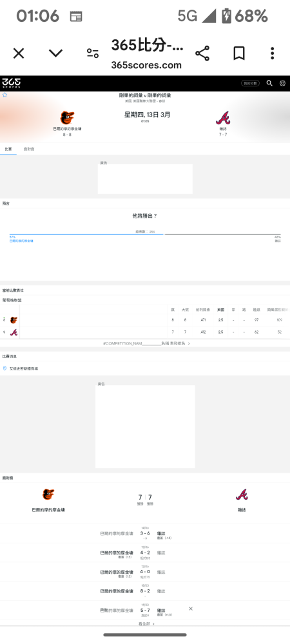Expand the browser's down chevron menu
The image size is (290, 644).
click(55, 53)
